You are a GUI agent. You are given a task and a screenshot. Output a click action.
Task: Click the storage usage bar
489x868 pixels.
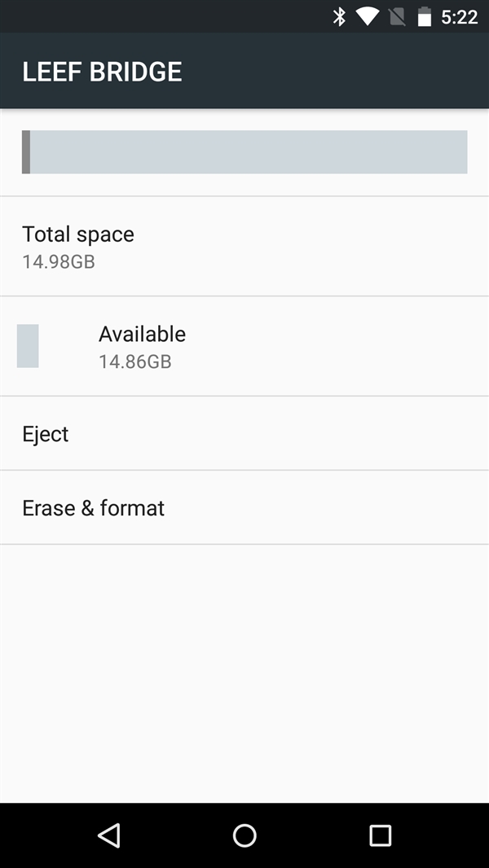pyautogui.click(x=244, y=151)
